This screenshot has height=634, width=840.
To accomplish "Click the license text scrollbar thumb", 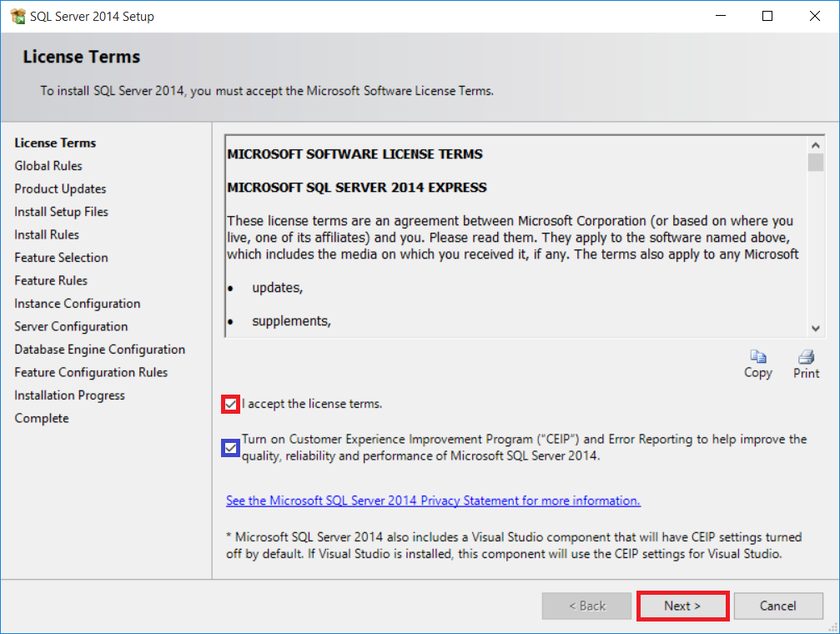I will (x=815, y=163).
